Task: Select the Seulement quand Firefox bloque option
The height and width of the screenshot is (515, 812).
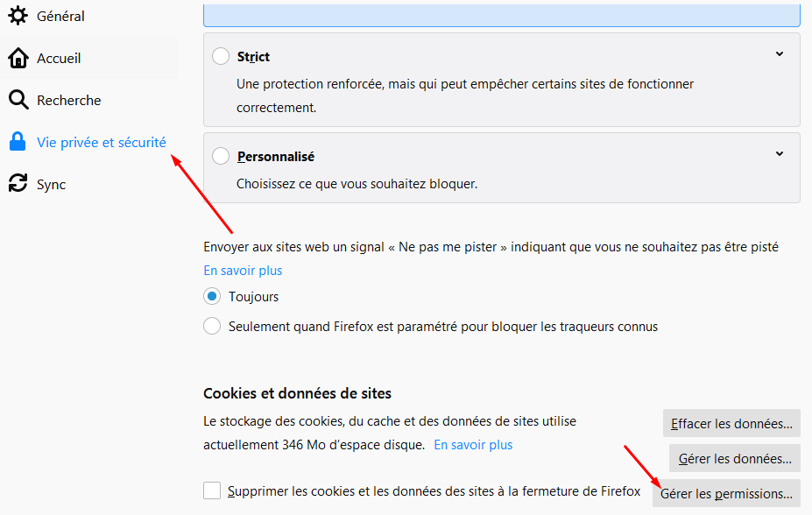Action: 212,327
